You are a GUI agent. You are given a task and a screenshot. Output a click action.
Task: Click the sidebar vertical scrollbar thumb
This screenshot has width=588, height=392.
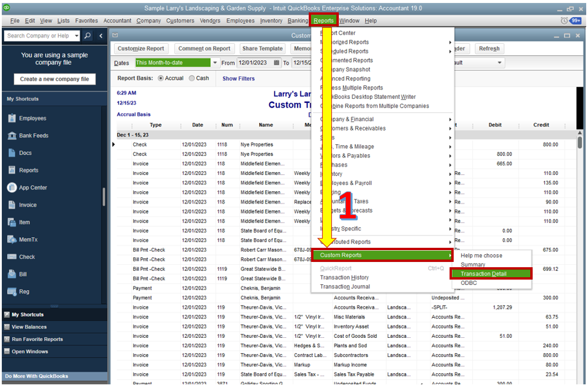[104, 197]
